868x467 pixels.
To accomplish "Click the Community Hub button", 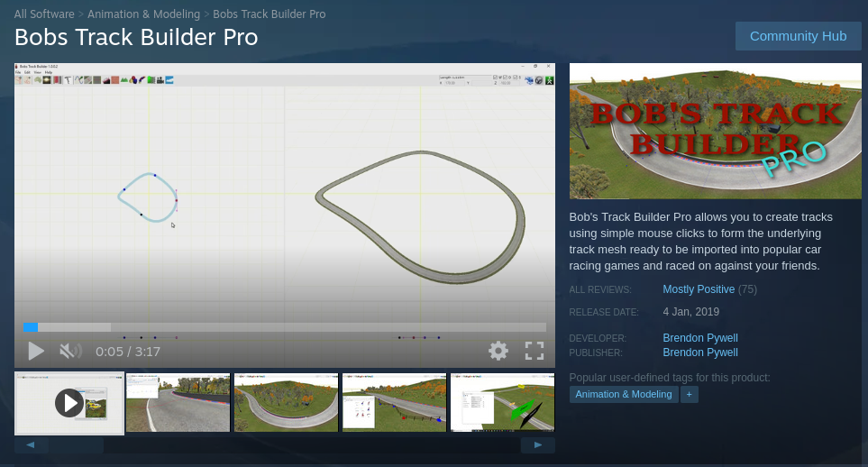I will [x=798, y=36].
